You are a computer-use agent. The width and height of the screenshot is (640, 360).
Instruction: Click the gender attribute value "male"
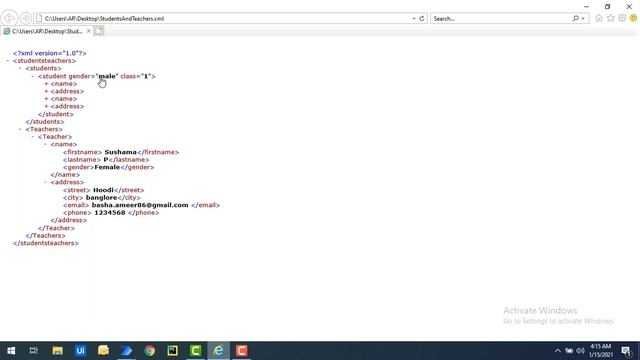pos(107,76)
